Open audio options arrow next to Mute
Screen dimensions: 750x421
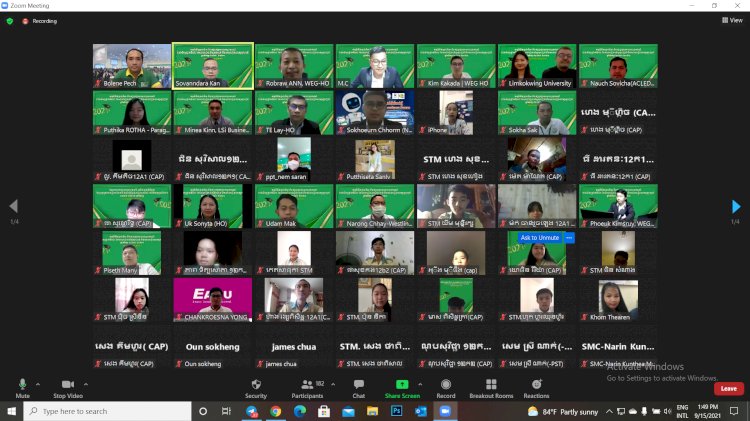[x=38, y=384]
